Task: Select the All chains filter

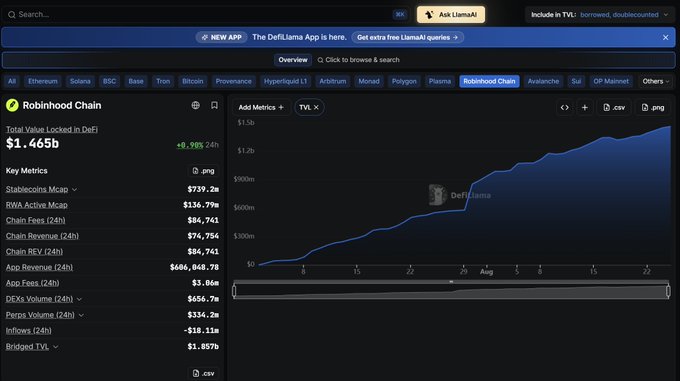Action: (x=12, y=81)
